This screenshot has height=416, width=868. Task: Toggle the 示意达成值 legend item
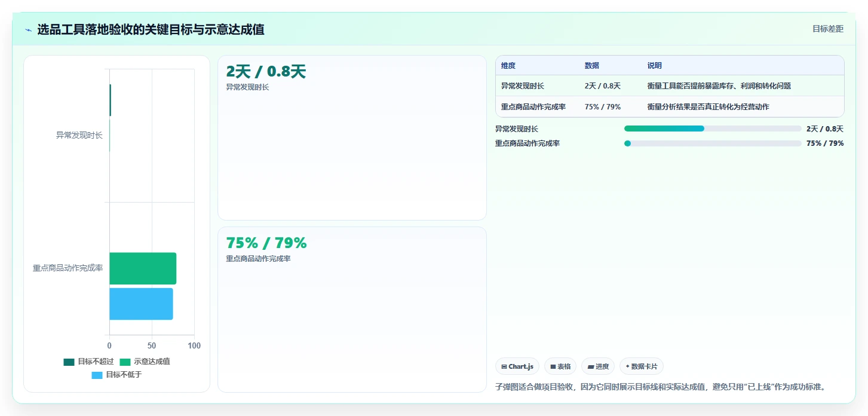pyautogui.click(x=145, y=362)
